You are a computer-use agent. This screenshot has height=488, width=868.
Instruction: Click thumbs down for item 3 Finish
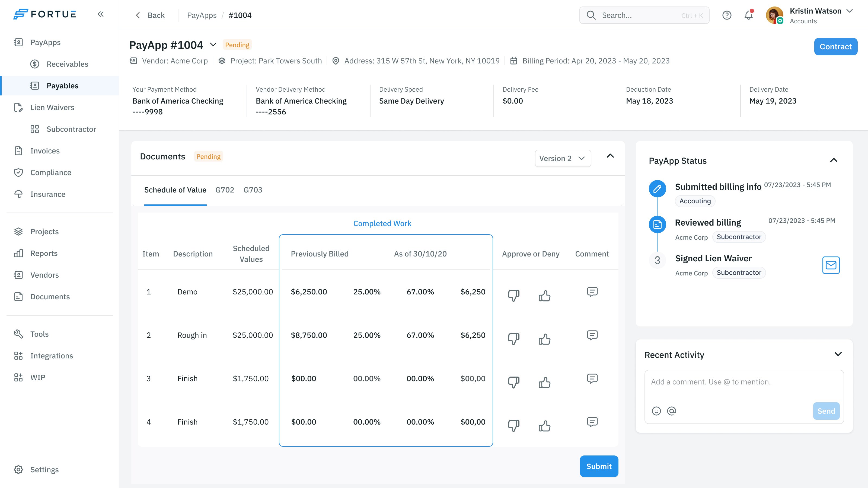tap(513, 382)
